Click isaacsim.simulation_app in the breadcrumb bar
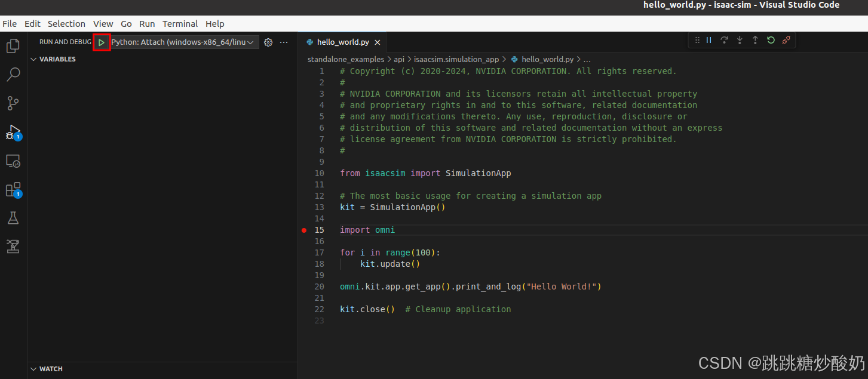 pos(456,59)
